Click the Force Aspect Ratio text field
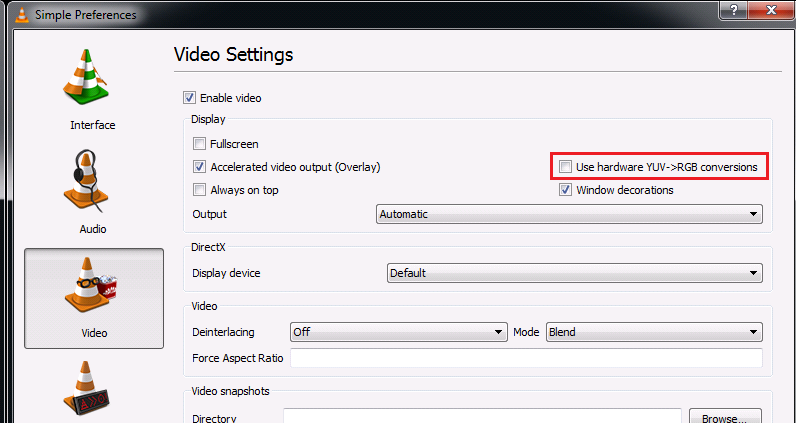Image resolution: width=796 pixels, height=423 pixels. click(526, 358)
